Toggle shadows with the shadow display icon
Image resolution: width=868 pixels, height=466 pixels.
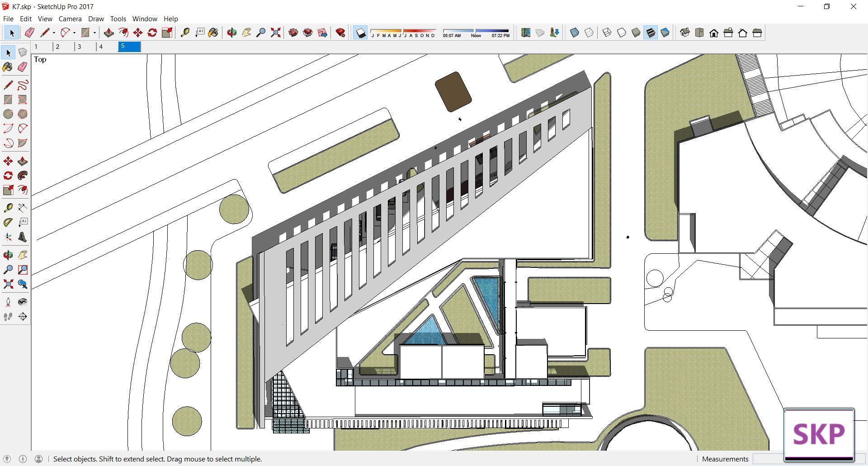tap(360, 33)
